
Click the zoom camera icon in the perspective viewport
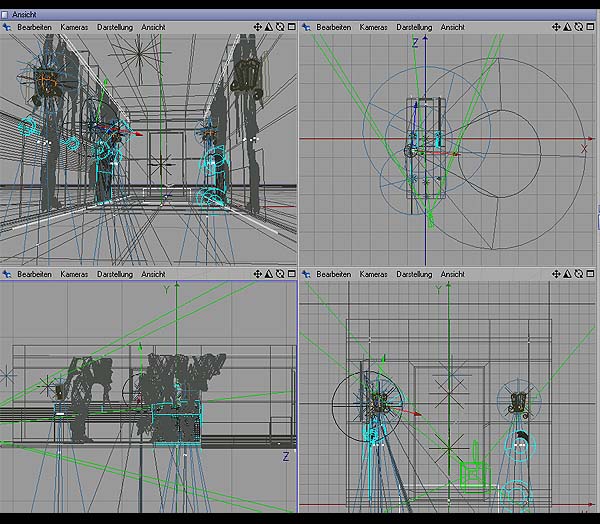pos(269,27)
